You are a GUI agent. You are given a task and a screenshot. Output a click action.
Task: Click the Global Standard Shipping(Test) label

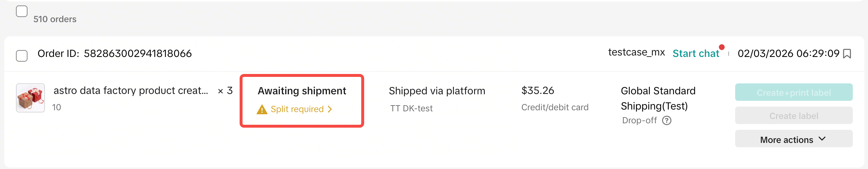point(658,98)
